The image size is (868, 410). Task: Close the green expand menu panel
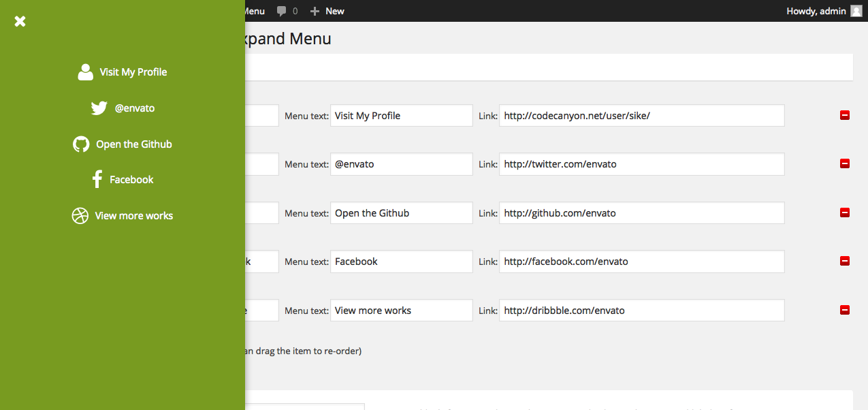click(x=20, y=21)
